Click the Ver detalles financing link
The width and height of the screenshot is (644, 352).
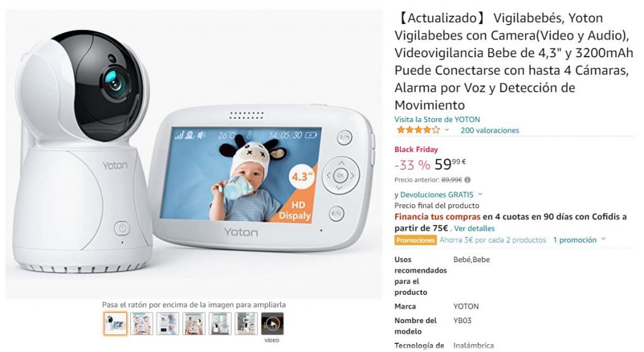click(x=474, y=228)
